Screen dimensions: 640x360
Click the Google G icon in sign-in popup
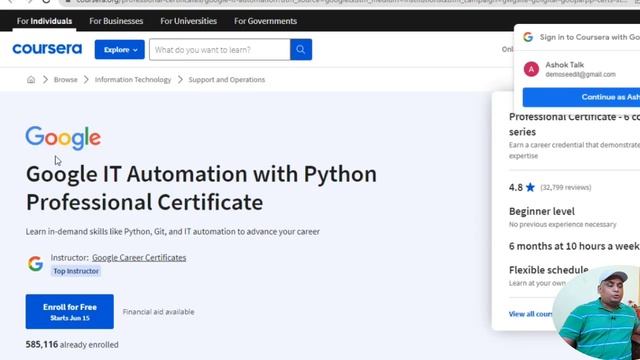(528, 37)
